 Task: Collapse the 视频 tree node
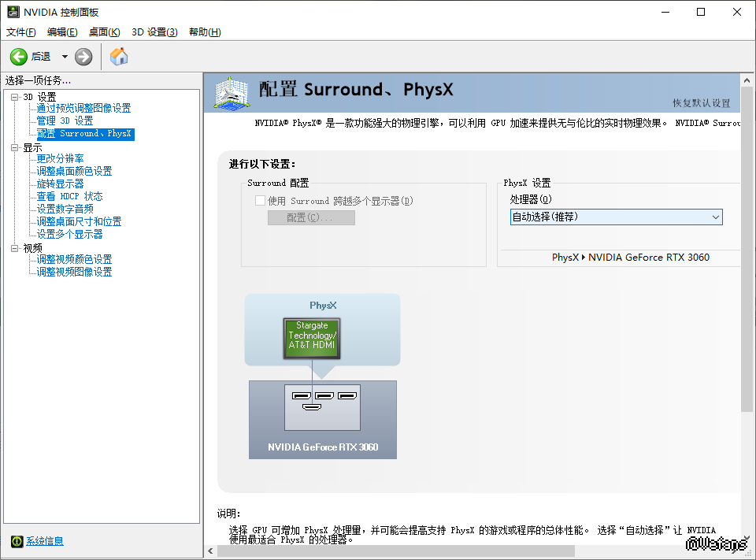pyautogui.click(x=14, y=248)
